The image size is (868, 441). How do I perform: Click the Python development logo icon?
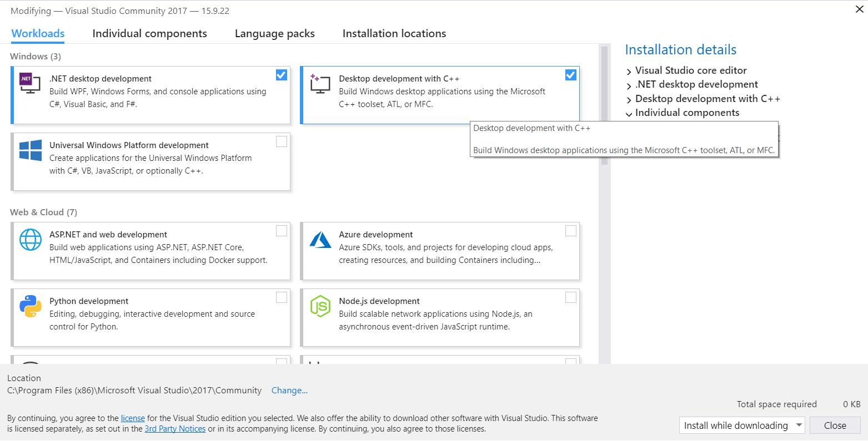31,306
